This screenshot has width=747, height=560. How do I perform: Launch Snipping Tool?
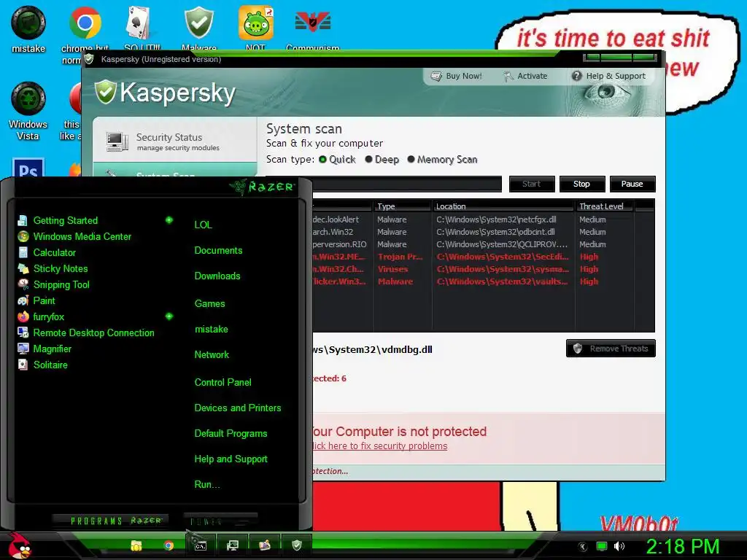(x=61, y=285)
